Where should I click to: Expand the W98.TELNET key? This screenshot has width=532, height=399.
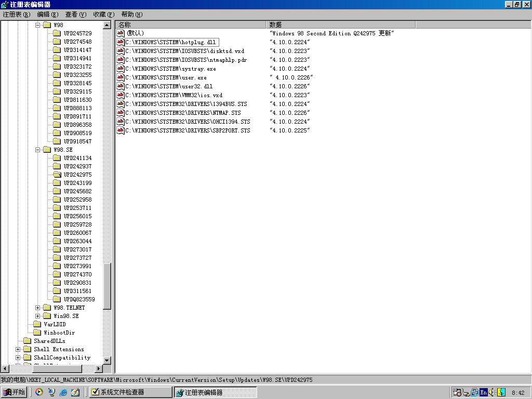37,308
